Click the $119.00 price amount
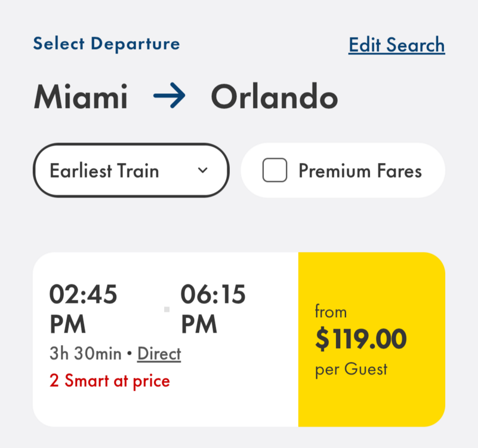478x448 pixels. tap(361, 340)
